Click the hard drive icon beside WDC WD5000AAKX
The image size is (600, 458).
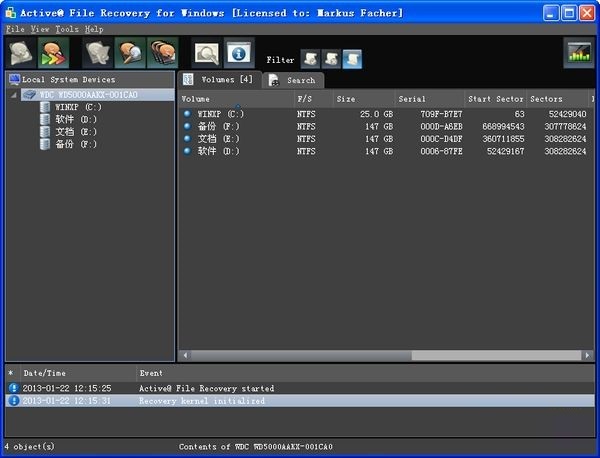(x=29, y=95)
